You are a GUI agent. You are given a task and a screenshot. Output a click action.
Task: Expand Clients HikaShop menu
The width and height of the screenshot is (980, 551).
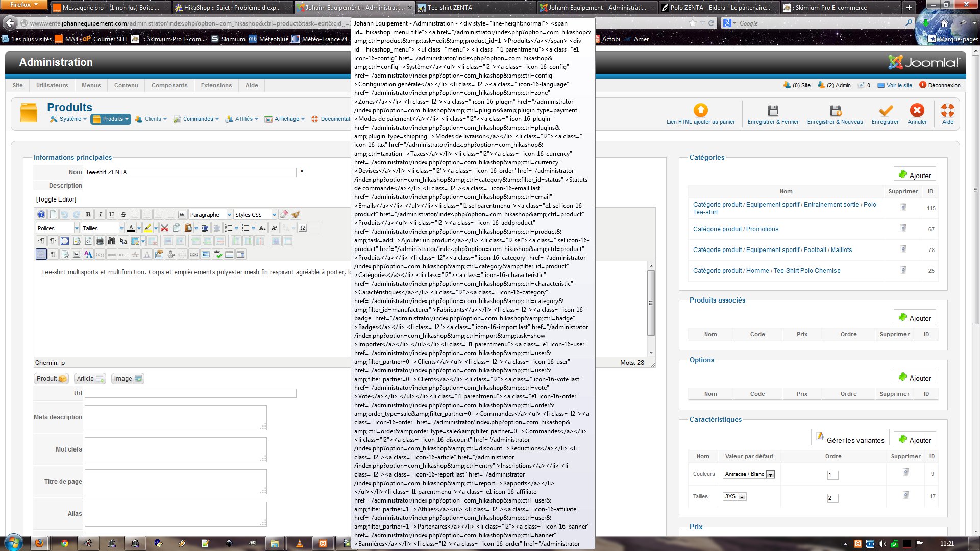151,119
